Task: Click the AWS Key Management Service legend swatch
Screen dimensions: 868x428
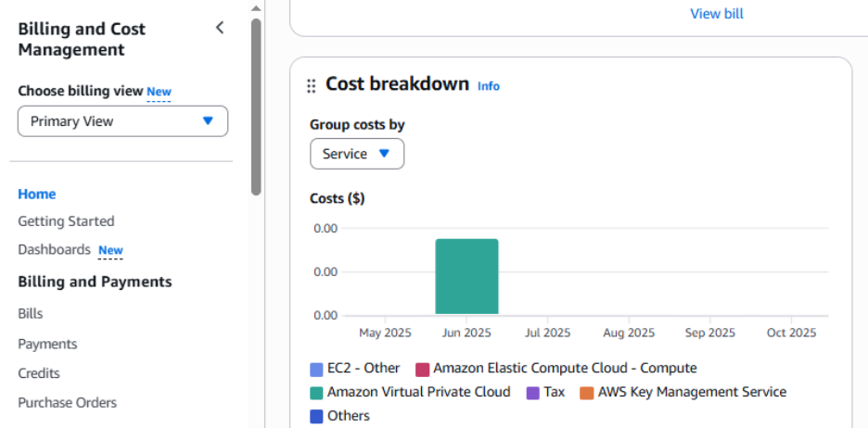Action: point(587,393)
